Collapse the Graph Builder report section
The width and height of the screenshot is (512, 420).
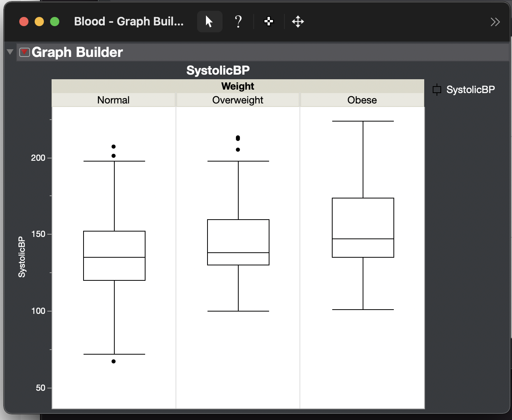click(10, 52)
